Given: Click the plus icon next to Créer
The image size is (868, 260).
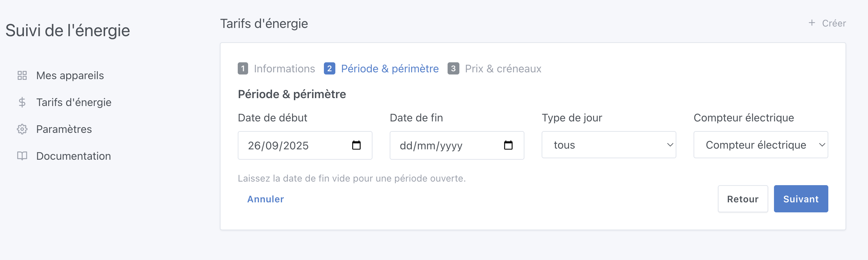Looking at the screenshot, I should pos(812,23).
